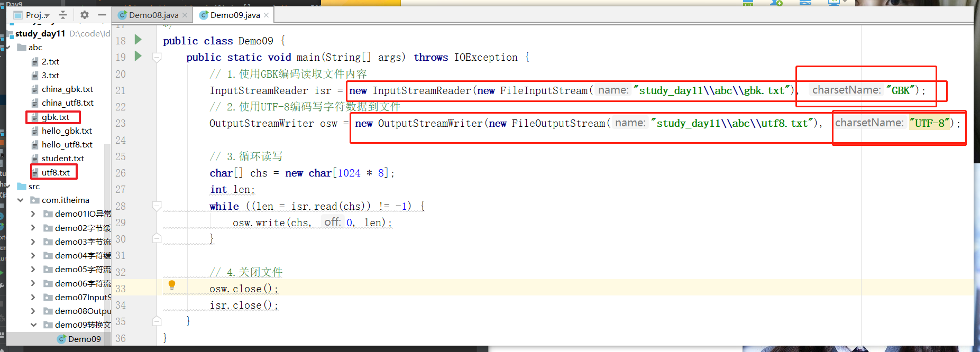Click line number 25 in gutter
980x352 pixels.
[x=121, y=156]
